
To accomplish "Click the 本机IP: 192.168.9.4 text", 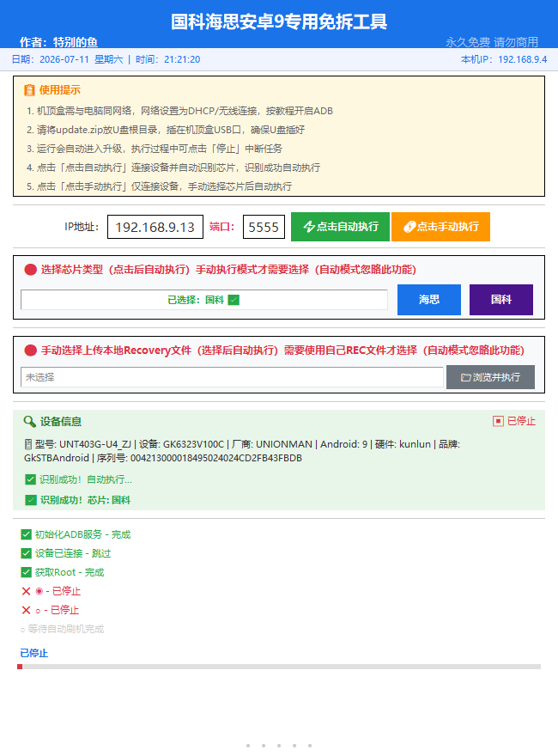I will 504,59.
